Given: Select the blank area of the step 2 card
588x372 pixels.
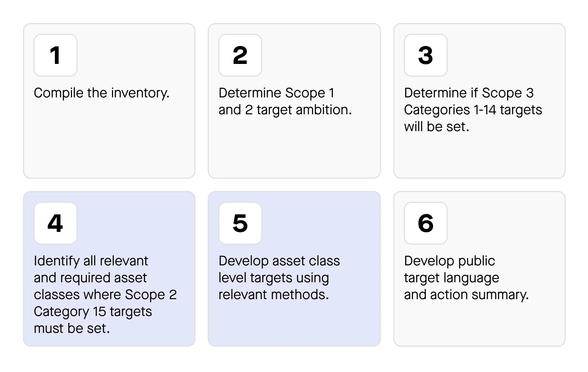Looking at the screenshot, I should click(x=294, y=147).
